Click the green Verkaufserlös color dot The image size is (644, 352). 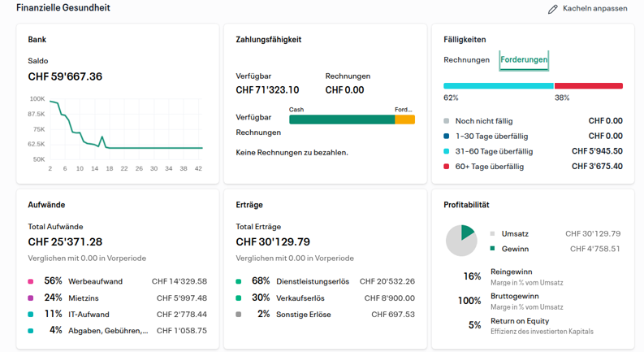(x=238, y=298)
